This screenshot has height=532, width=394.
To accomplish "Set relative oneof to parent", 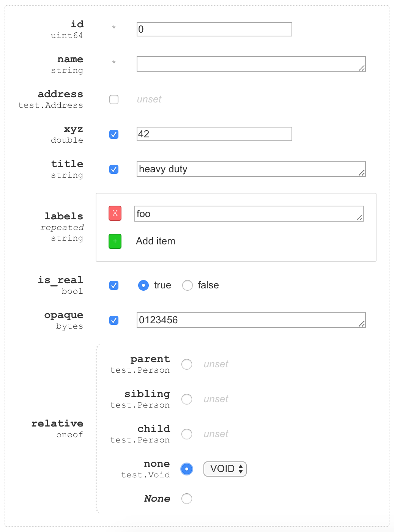I will click(186, 364).
